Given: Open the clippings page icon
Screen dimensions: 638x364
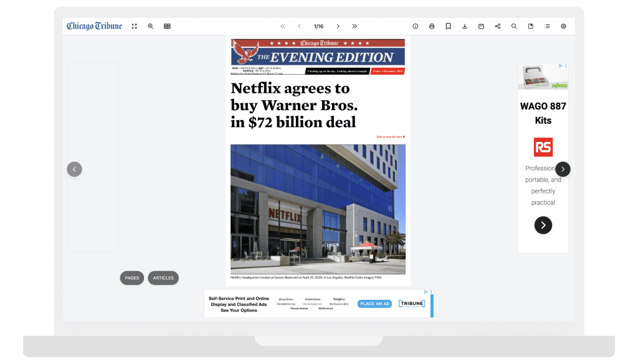Looking at the screenshot, I should [x=531, y=26].
